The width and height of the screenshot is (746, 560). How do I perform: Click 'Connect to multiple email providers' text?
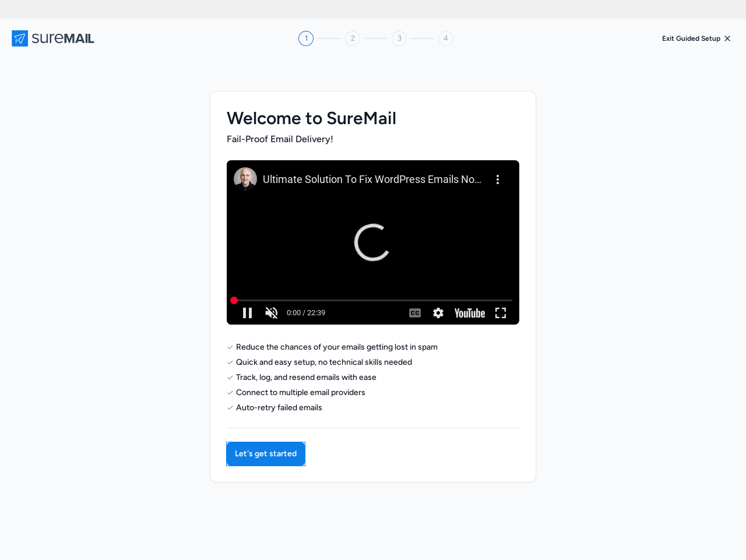[x=301, y=392]
